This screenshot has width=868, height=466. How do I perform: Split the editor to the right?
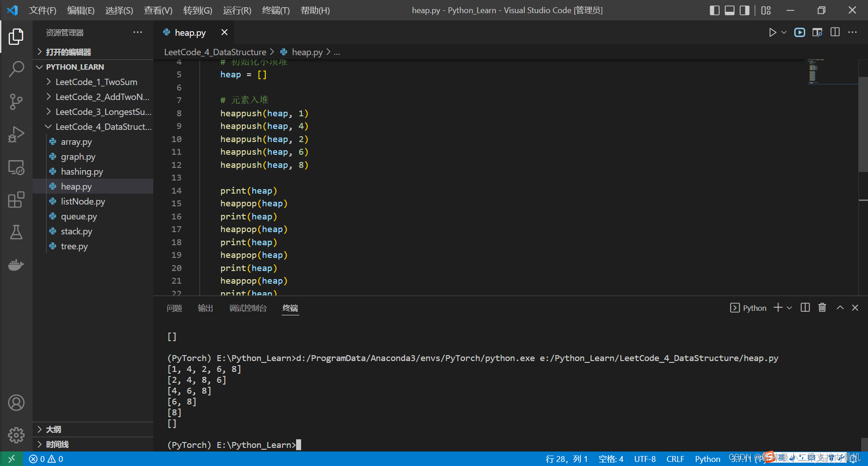point(835,32)
